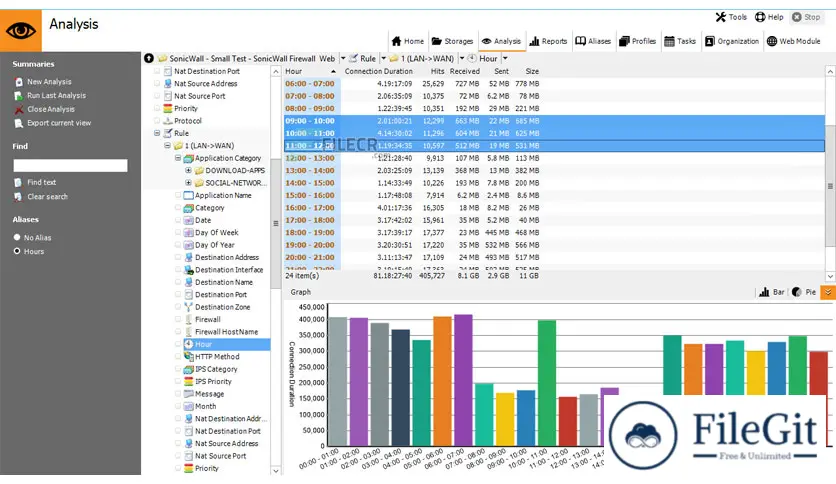
Task: Open the Aliases tab
Action: point(593,41)
